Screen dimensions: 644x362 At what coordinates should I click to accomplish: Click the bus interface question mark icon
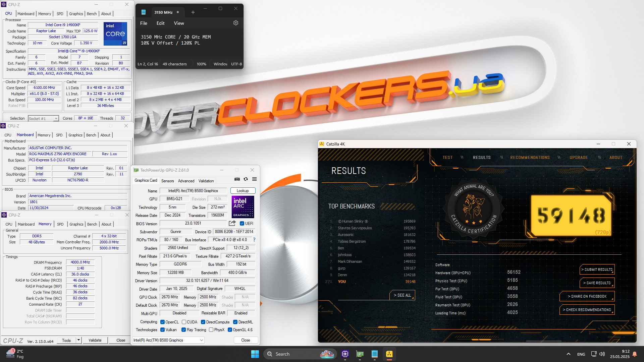(x=254, y=240)
